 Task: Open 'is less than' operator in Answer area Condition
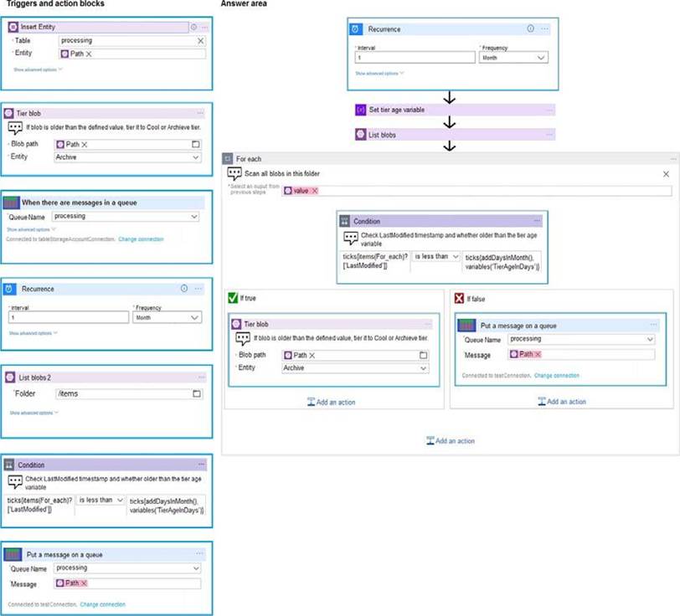(436, 256)
